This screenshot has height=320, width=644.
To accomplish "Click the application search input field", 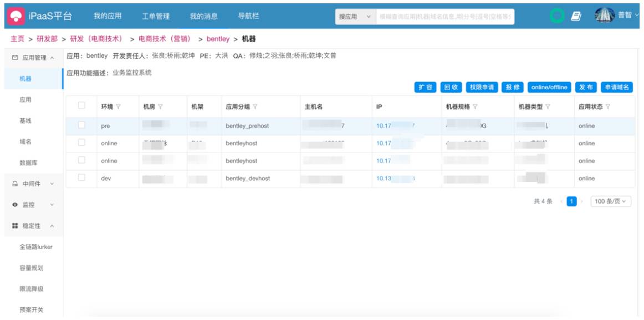I will [x=445, y=17].
